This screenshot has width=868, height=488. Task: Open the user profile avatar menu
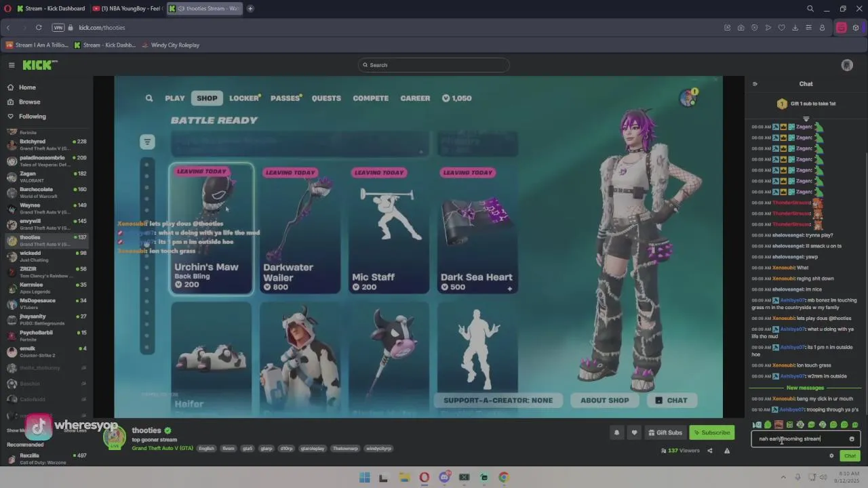pyautogui.click(x=847, y=65)
